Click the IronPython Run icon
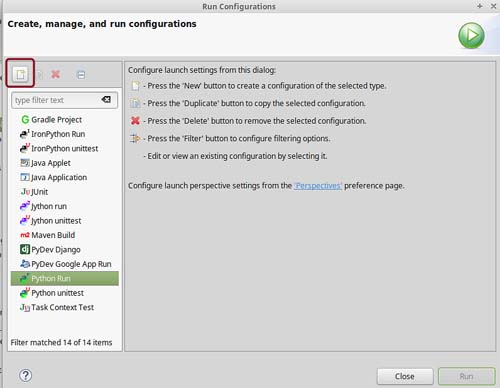Screen dimensions: 500x388 point(25,133)
